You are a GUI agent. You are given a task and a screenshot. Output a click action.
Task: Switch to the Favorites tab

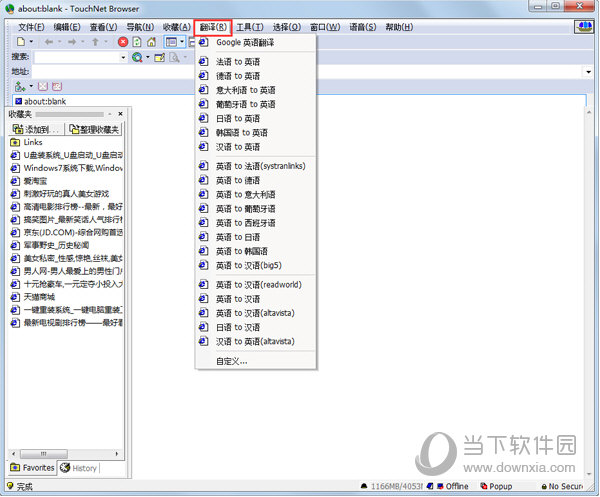pos(33,468)
